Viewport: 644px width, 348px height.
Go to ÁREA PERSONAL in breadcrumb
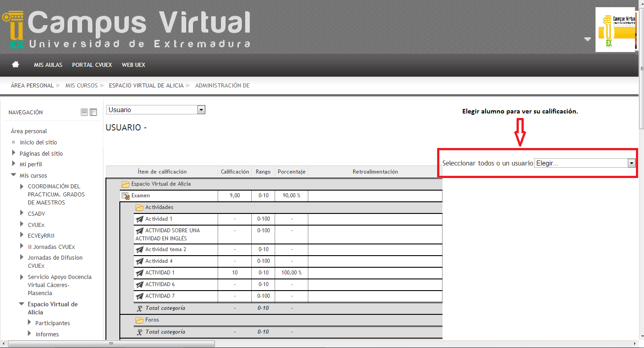pos(32,85)
